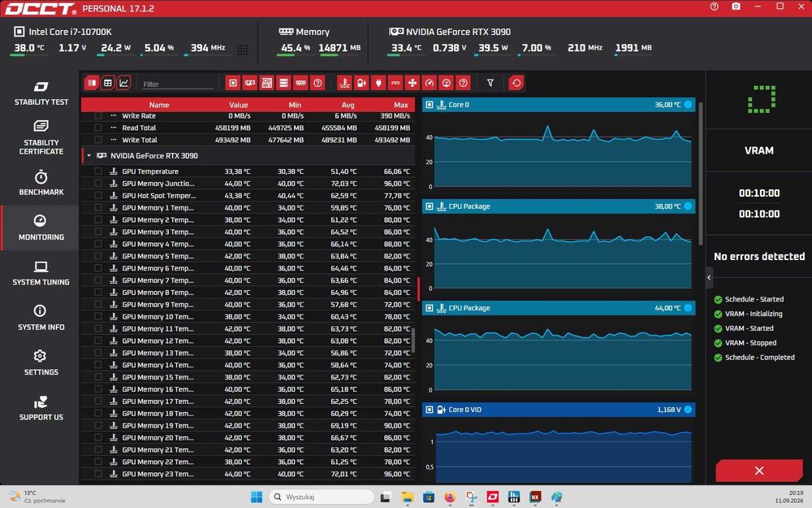Check the GPU Memory 12 Temp checkbox
Screen dimensions: 812x508
tap(98, 341)
